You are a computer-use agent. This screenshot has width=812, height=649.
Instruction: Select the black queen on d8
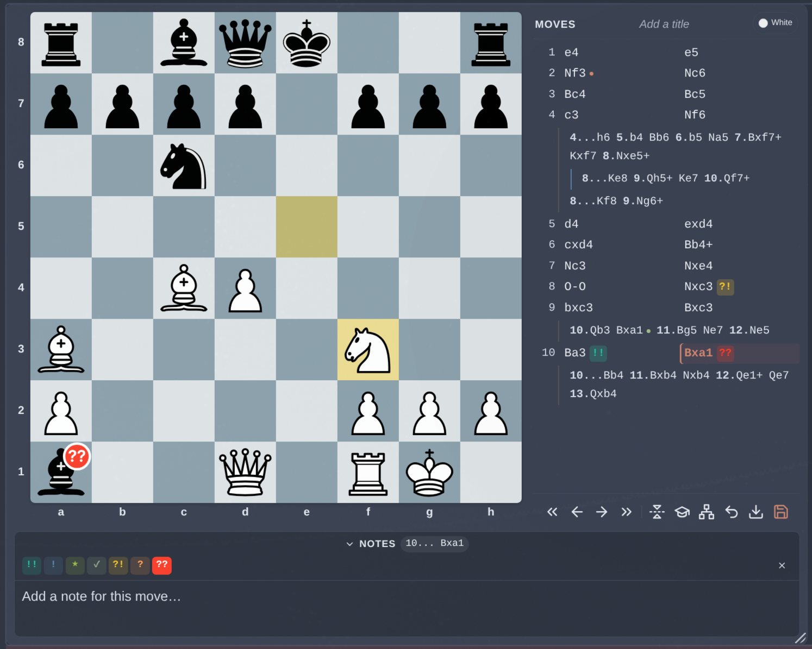click(x=245, y=43)
